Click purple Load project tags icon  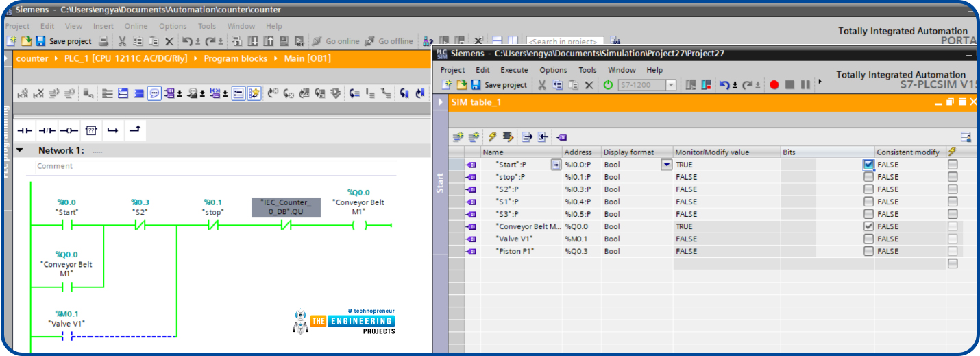tap(562, 137)
